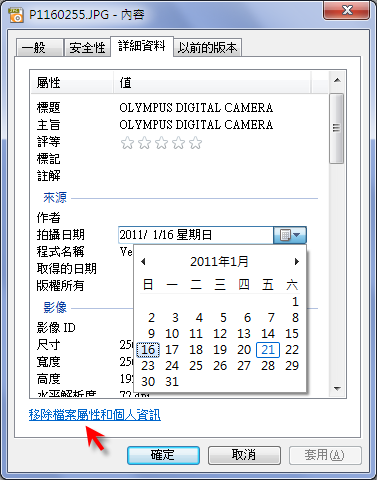Select the 詳細資料 tab

(142, 46)
